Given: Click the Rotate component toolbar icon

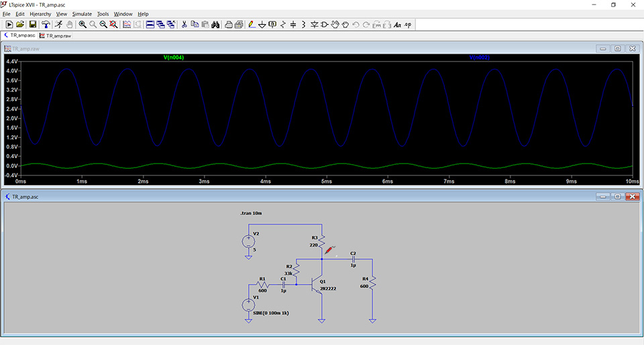Looking at the screenshot, I should coord(376,25).
